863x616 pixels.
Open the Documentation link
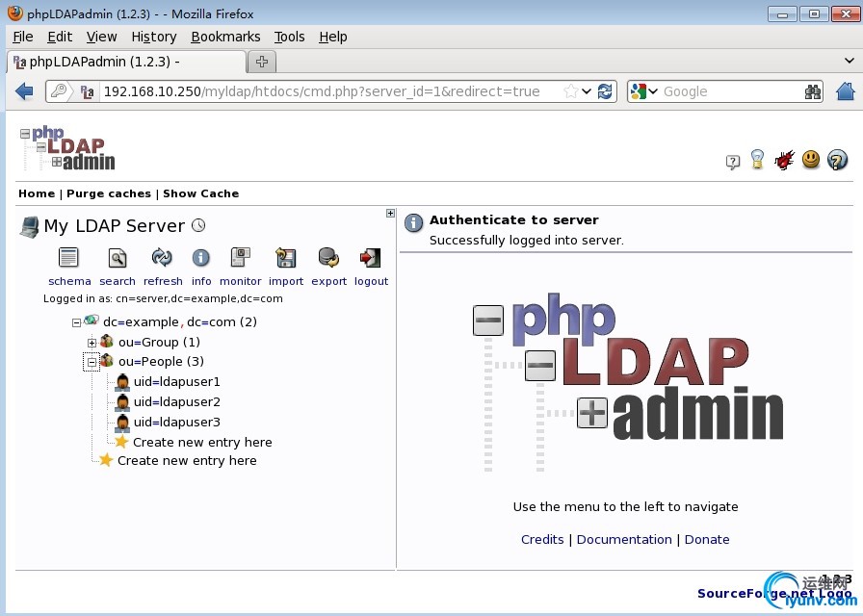624,540
